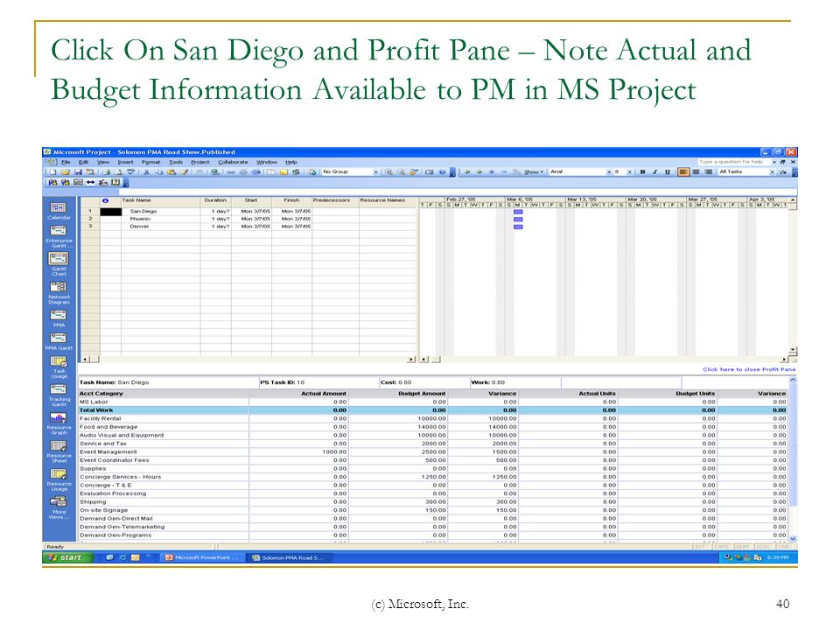
Task: Open the Format menu
Action: (150, 162)
